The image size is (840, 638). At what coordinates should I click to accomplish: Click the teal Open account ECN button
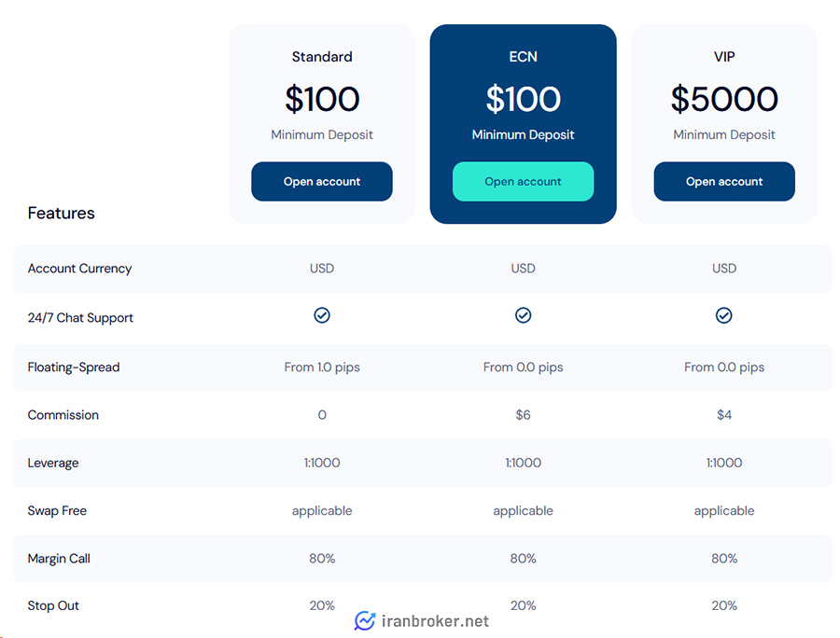pos(523,182)
